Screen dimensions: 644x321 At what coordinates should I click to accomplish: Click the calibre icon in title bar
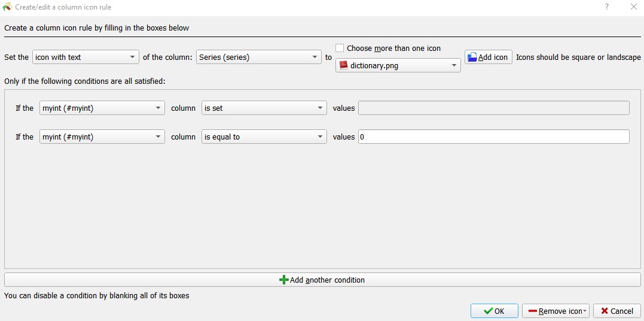click(7, 7)
